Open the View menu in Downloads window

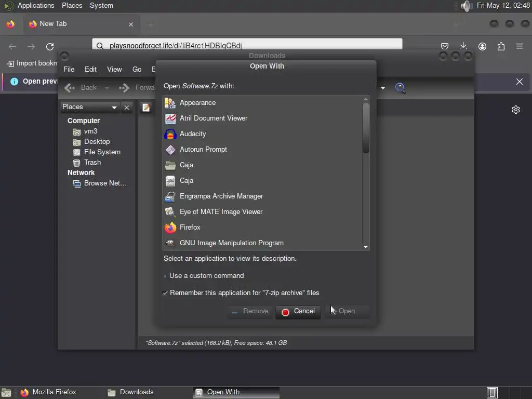point(114,69)
